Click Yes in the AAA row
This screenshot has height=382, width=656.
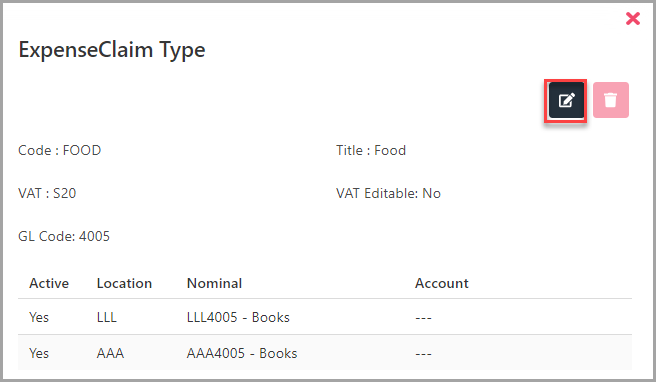[x=39, y=353]
